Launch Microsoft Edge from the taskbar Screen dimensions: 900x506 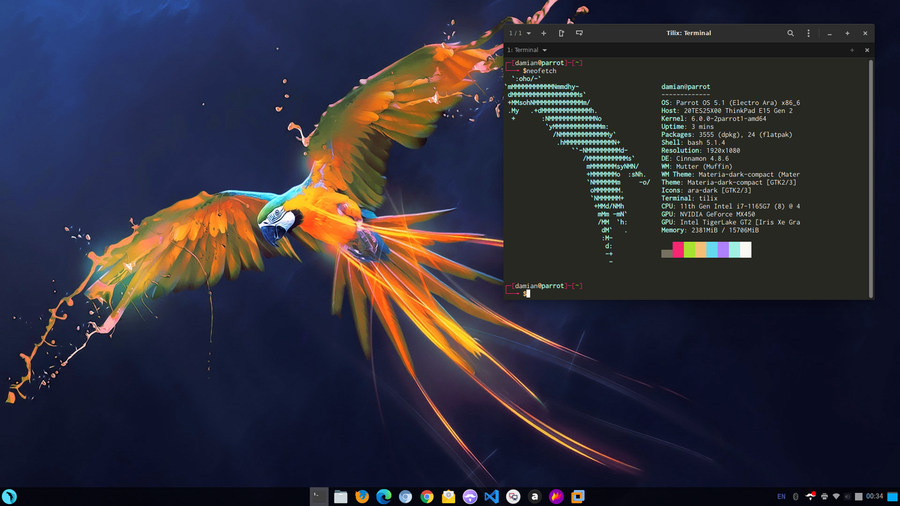click(383, 496)
